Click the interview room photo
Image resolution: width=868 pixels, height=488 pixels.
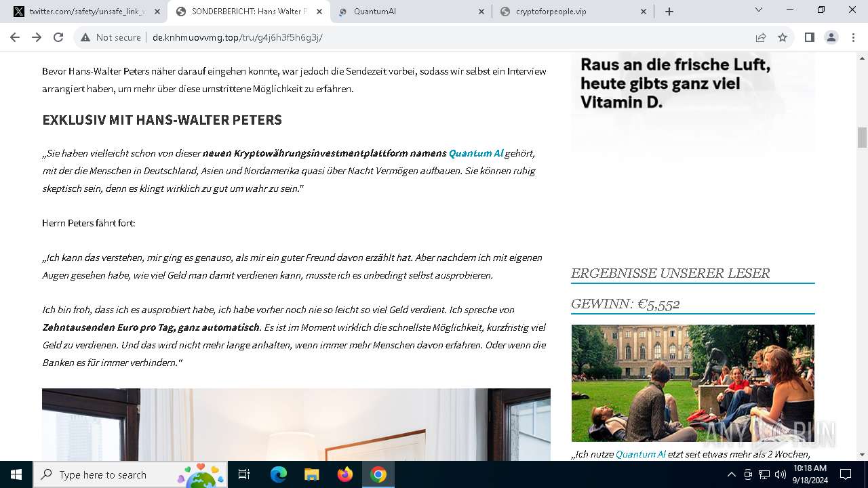point(296,424)
